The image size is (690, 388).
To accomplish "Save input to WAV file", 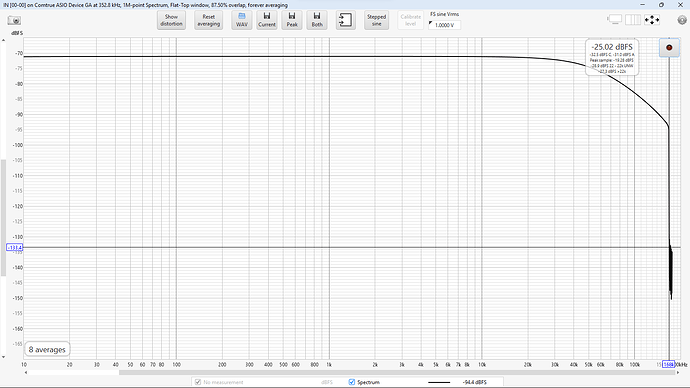I will pyautogui.click(x=242, y=20).
